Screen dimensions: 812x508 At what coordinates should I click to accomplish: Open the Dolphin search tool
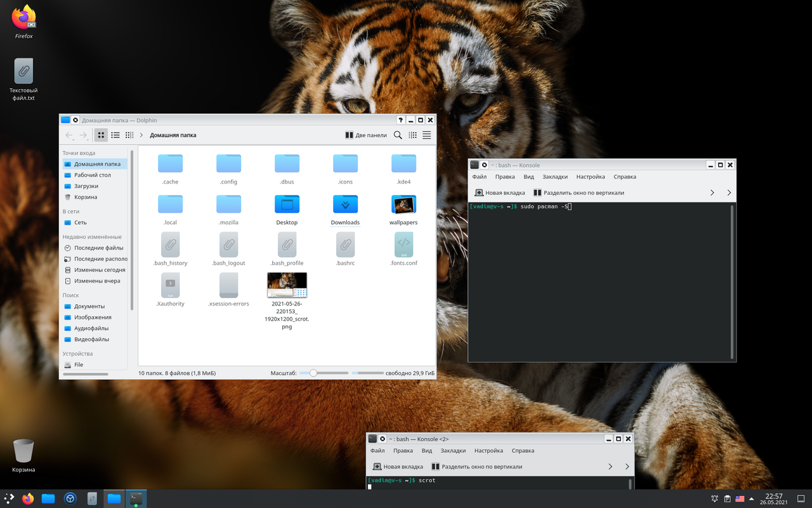(x=398, y=135)
